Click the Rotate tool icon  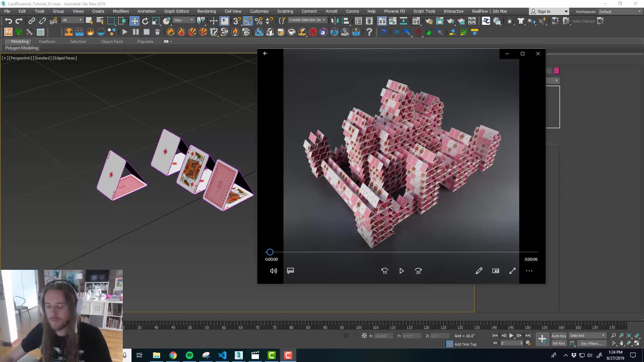click(x=145, y=21)
